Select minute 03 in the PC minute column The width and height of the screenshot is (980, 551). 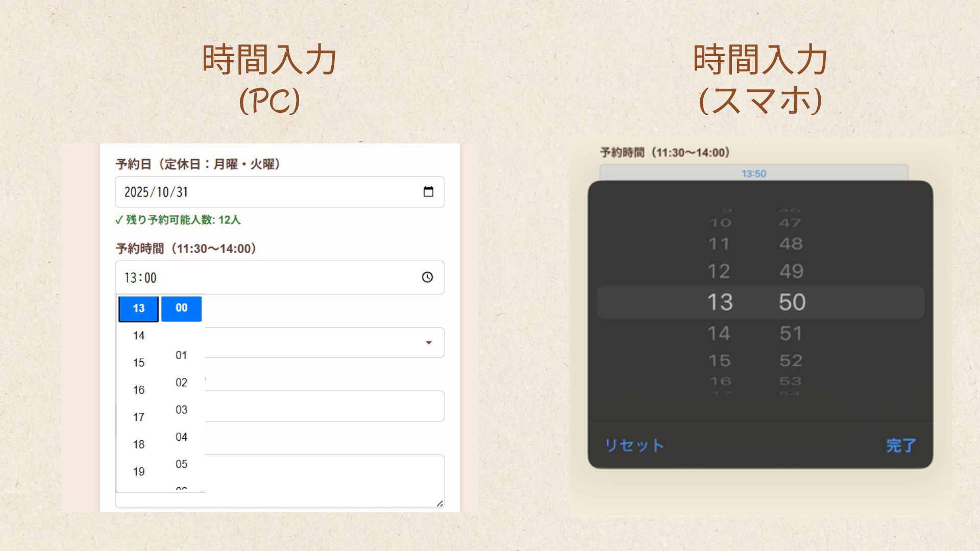tap(181, 410)
